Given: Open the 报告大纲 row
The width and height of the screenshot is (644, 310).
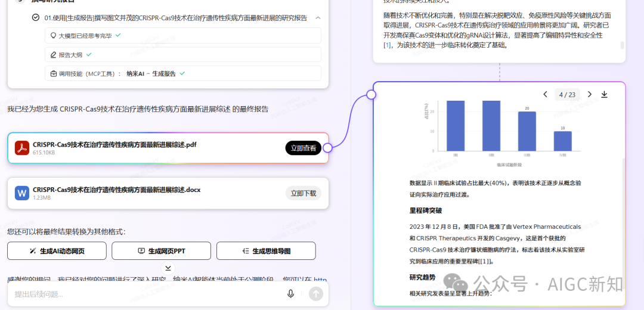Looking at the screenshot, I should (x=183, y=55).
